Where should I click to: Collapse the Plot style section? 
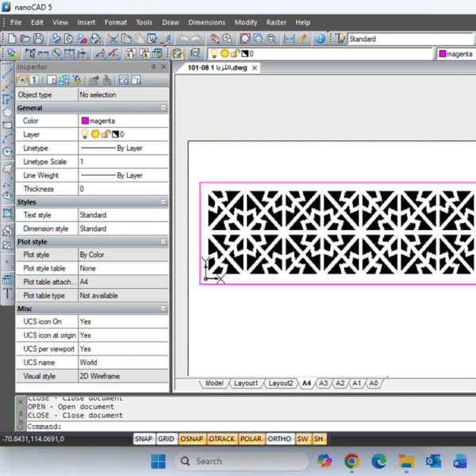(x=163, y=242)
